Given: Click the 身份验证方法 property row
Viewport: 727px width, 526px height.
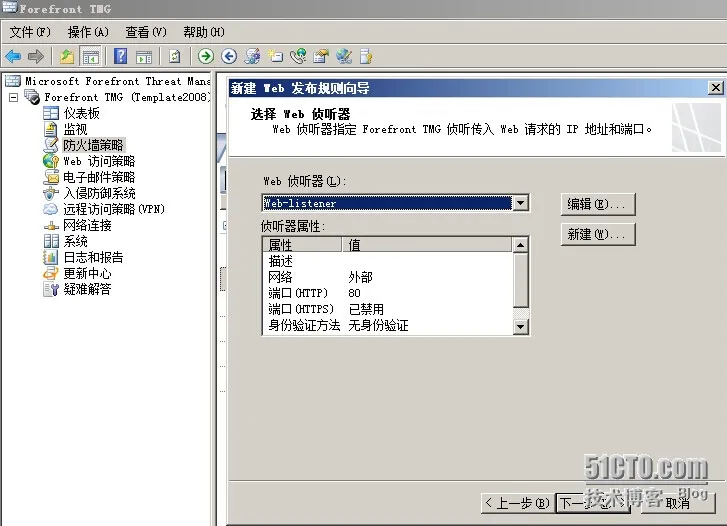Looking at the screenshot, I should [388, 325].
